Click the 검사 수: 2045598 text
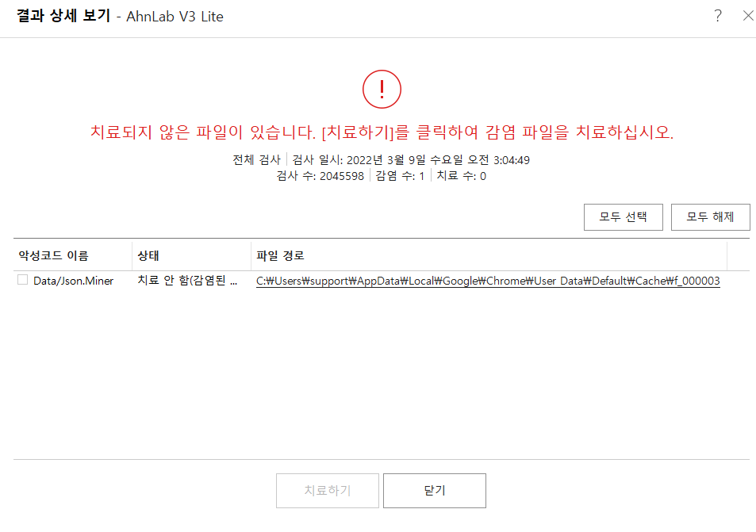Screen dimensions: 756x532 (320, 176)
